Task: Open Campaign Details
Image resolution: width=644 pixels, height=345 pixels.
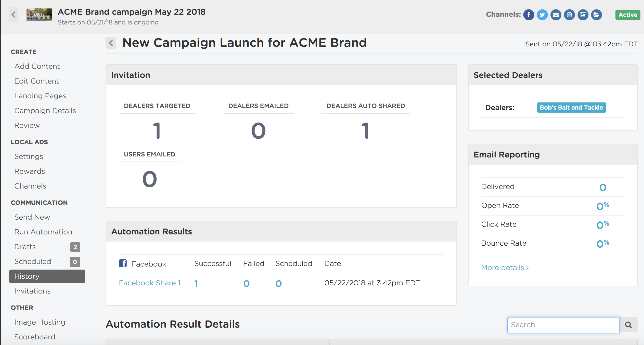Action: tap(45, 111)
